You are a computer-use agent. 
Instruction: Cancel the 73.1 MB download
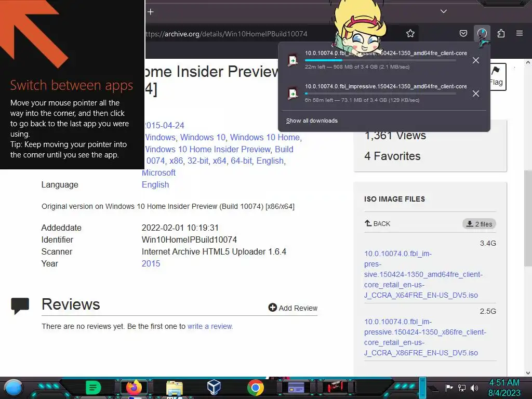[x=476, y=94]
